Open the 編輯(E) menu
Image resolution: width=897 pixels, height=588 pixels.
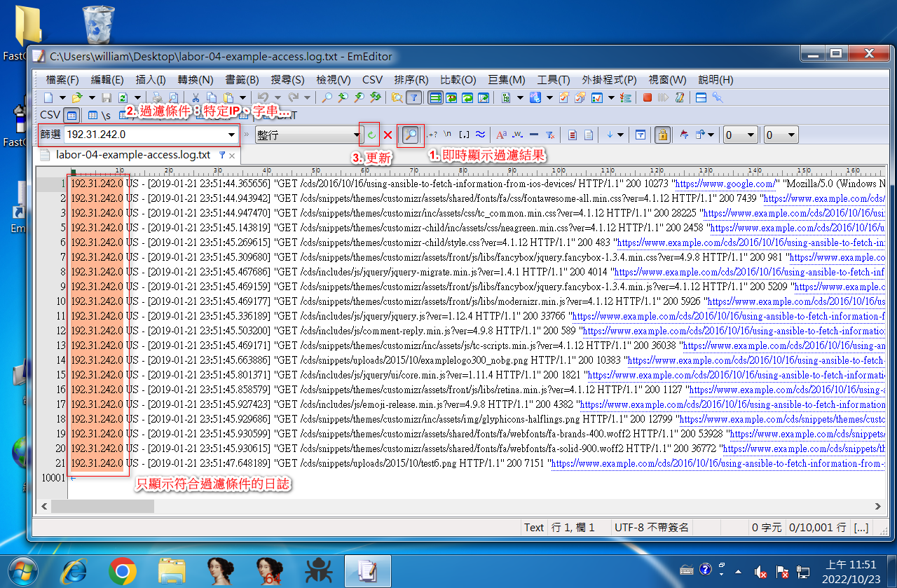tap(107, 80)
